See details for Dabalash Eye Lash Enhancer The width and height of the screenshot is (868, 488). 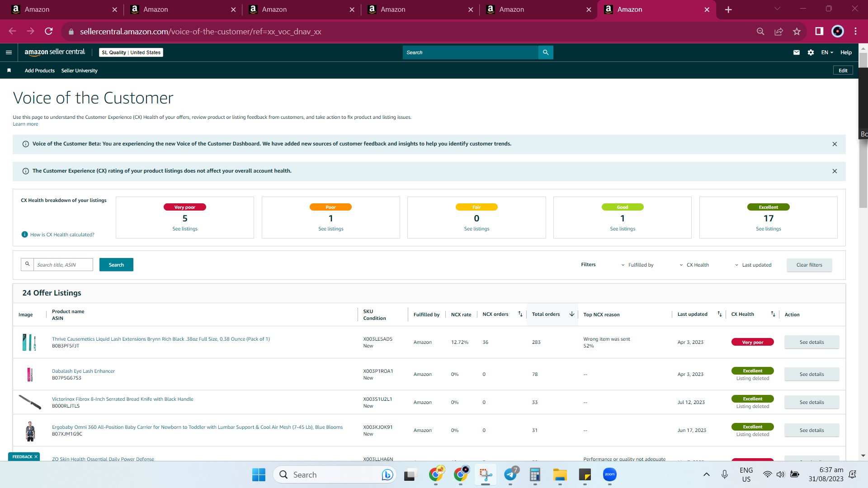811,374
